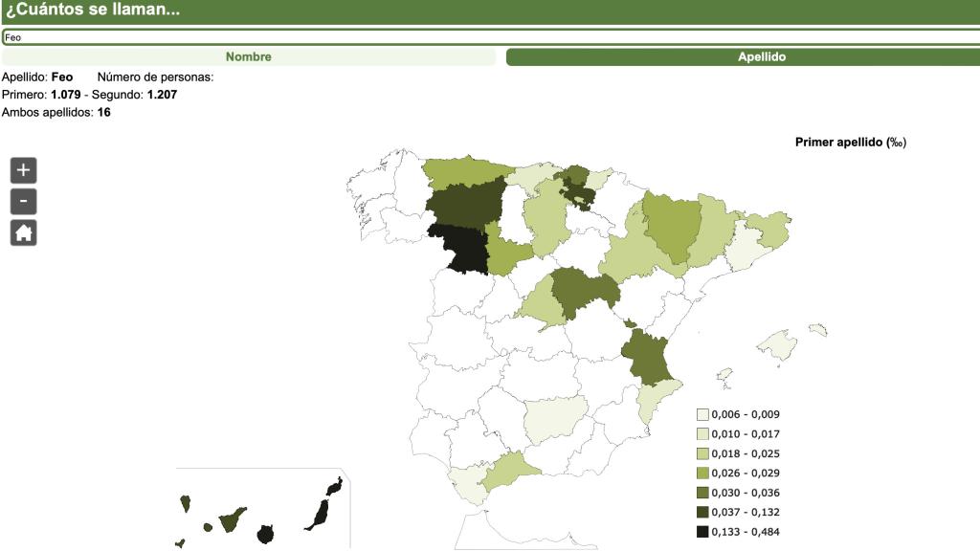Zoom in on the map with plus button
This screenshot has height=551, width=980.
(23, 170)
